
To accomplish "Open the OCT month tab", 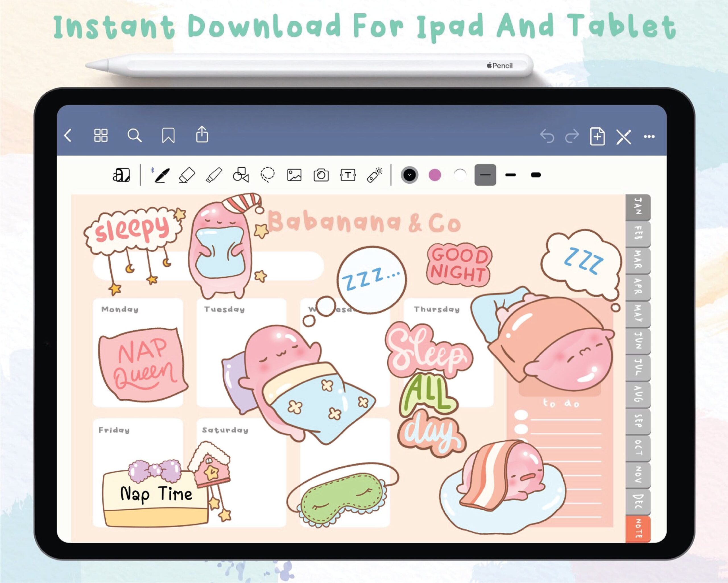I will click(x=638, y=448).
